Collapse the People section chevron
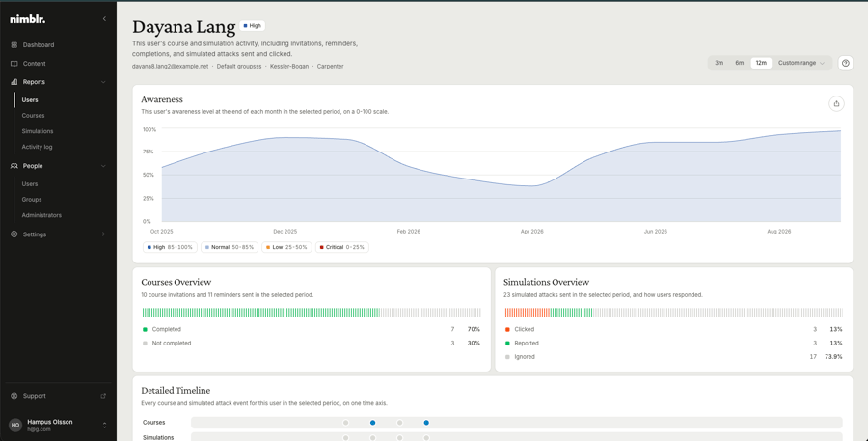The width and height of the screenshot is (868, 441). (x=103, y=166)
